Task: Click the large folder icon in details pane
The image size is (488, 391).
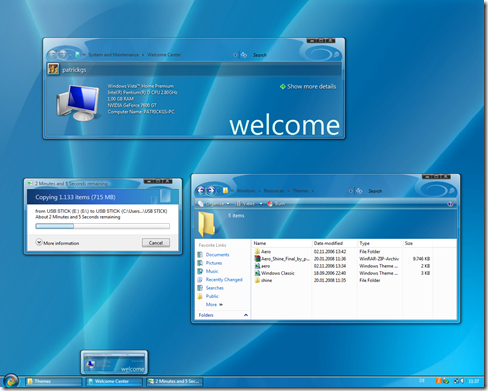Action: coord(207,223)
